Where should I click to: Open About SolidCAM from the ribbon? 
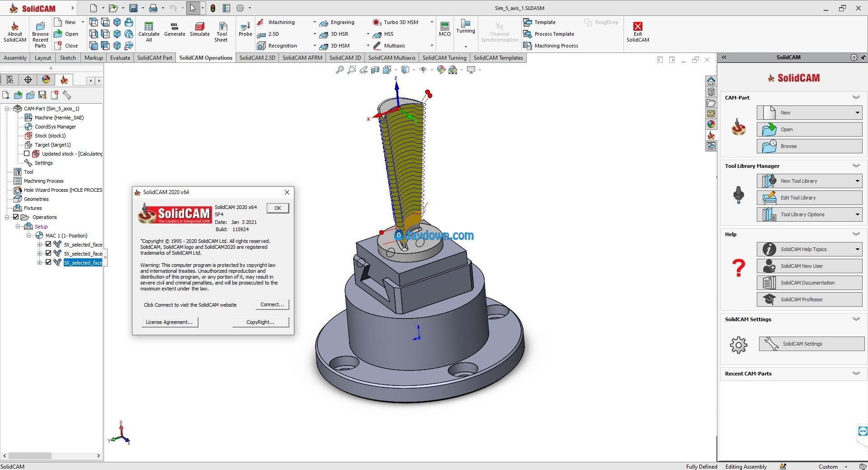(15, 32)
